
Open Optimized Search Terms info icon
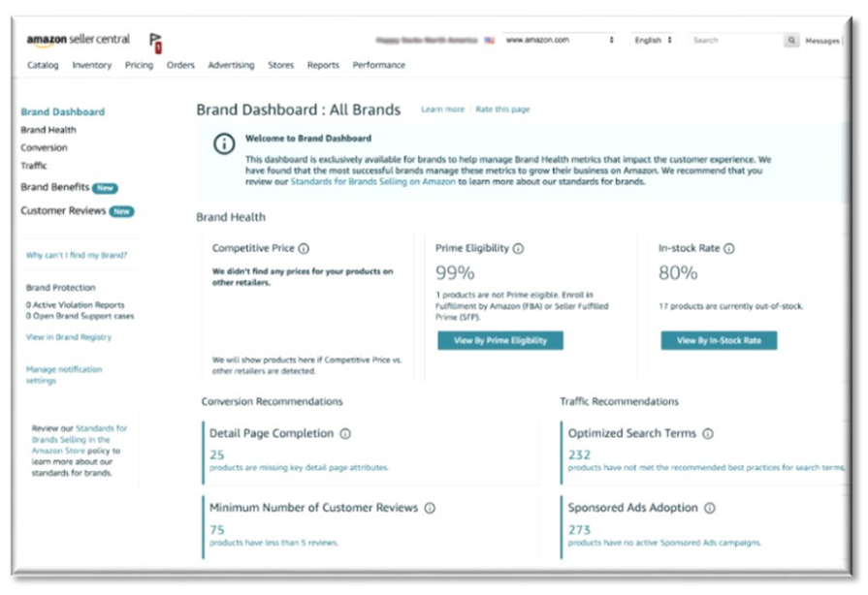click(x=708, y=434)
